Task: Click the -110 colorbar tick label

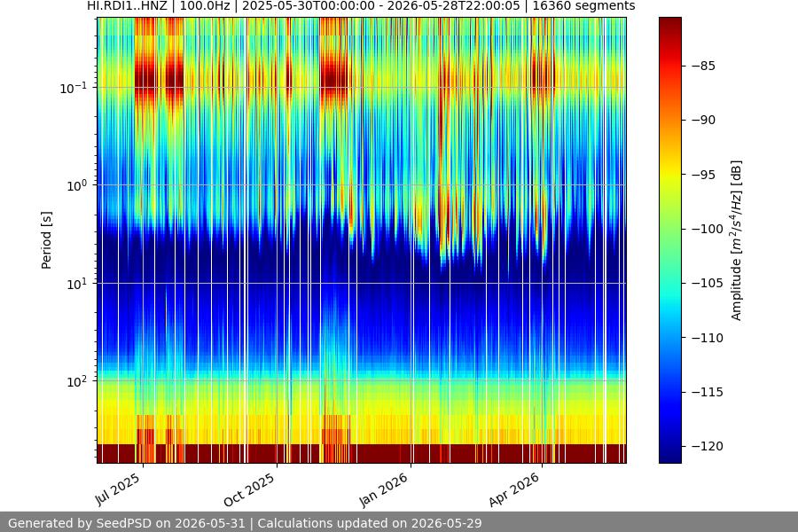Action: (x=708, y=338)
